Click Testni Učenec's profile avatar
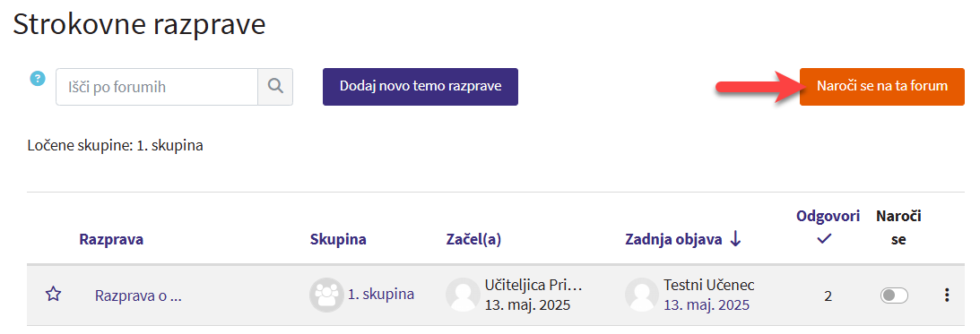 (x=642, y=295)
